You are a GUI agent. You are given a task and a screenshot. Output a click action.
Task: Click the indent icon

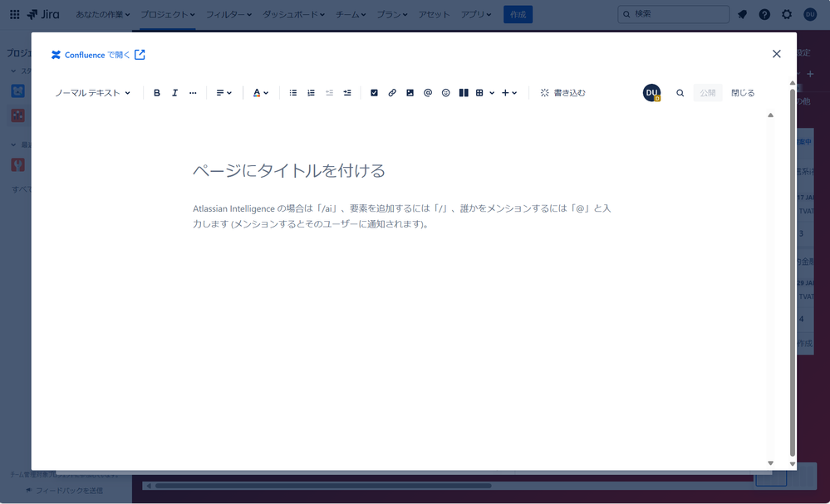(347, 92)
